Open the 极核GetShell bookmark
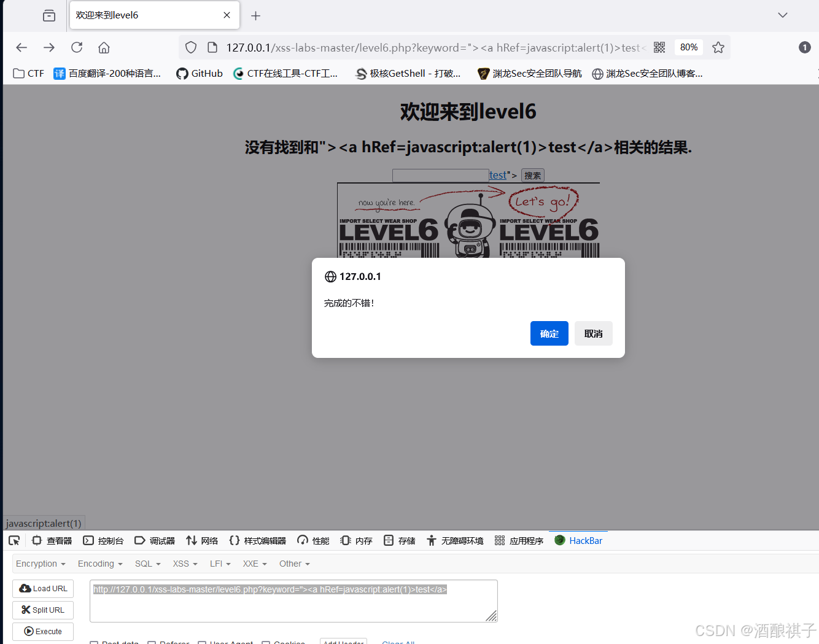This screenshot has height=644, width=819. click(408, 74)
